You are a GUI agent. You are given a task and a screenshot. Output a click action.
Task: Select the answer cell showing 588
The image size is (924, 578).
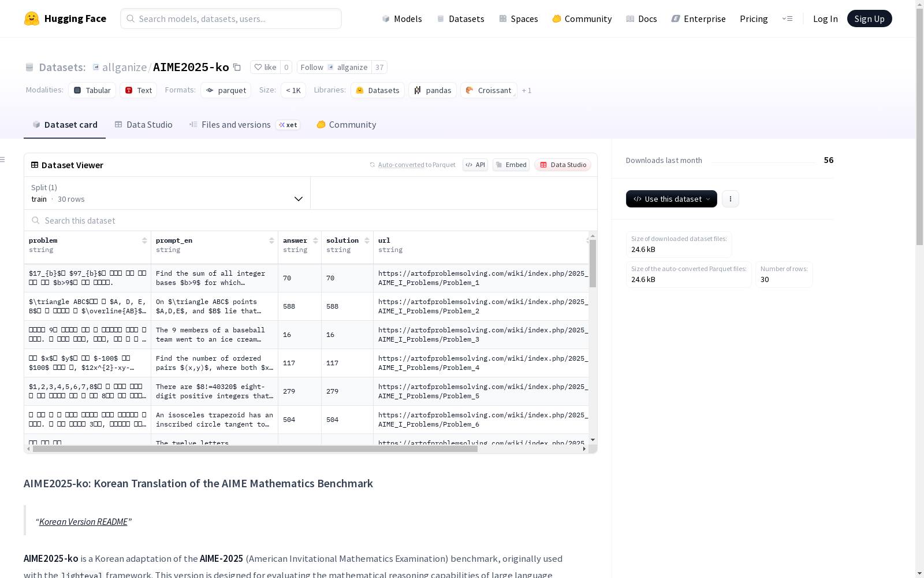[300, 306]
